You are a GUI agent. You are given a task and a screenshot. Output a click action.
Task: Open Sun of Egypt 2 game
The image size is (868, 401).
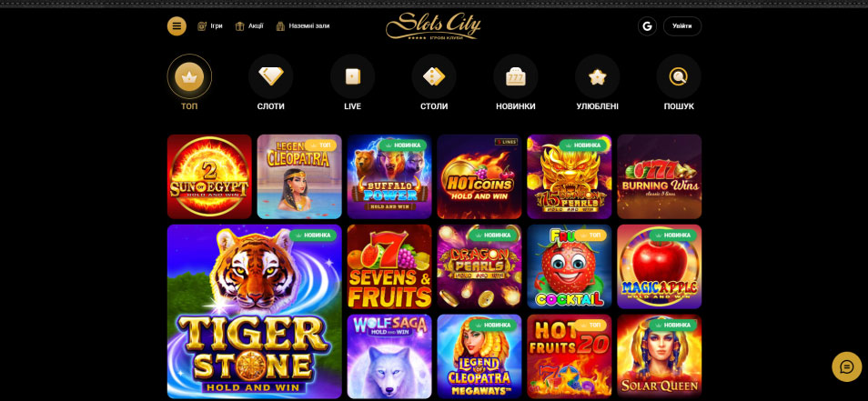[x=209, y=176]
